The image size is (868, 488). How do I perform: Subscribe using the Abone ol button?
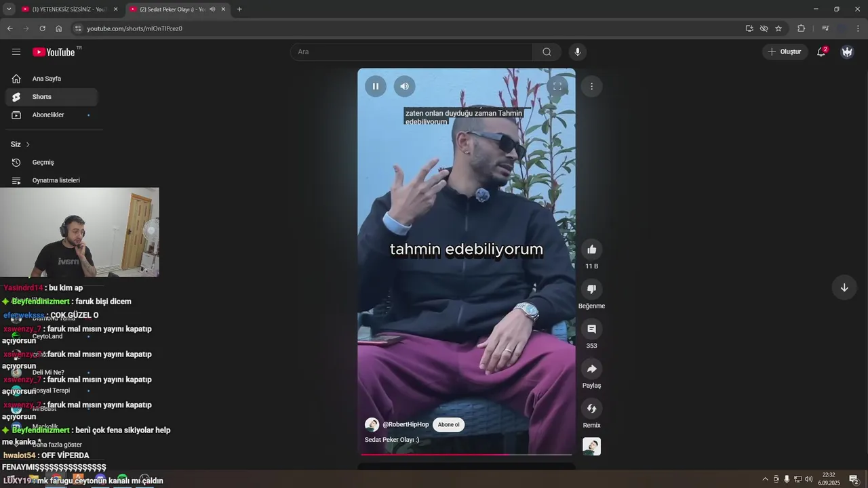coord(448,425)
